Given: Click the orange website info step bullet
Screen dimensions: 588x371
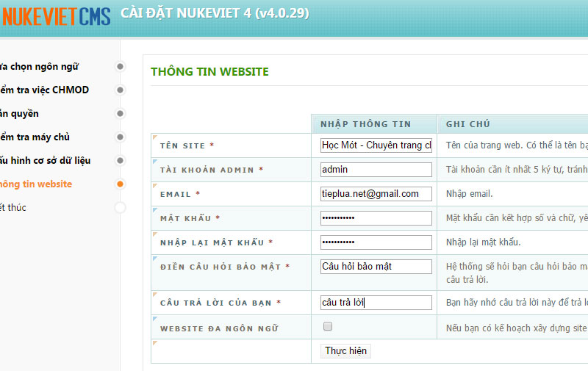Looking at the screenshot, I should [x=120, y=184].
